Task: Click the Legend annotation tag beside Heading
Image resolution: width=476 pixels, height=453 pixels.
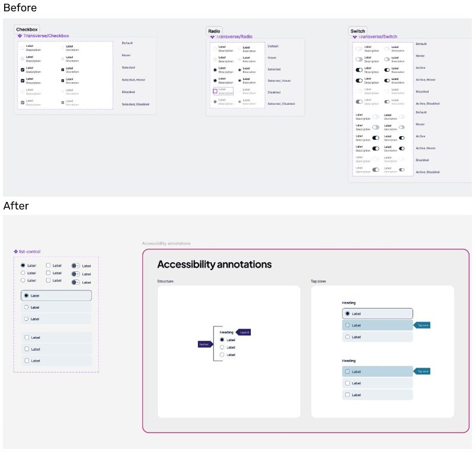Action: (244, 332)
